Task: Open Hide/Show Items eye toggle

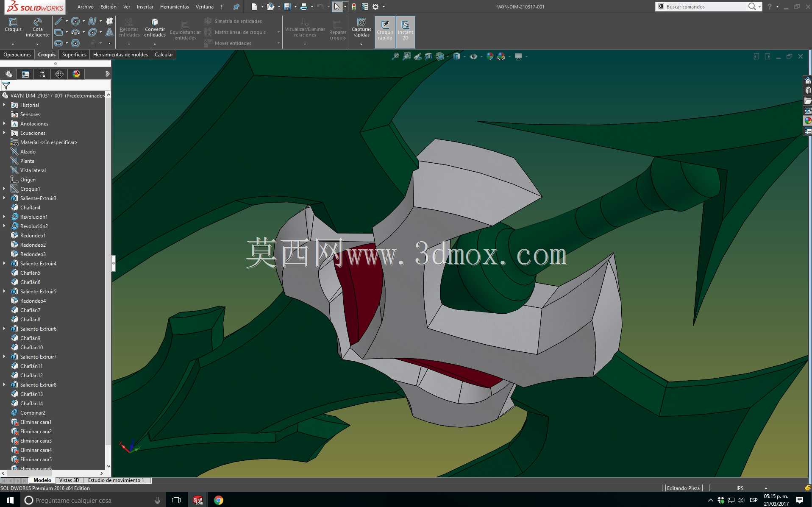Action: (x=473, y=56)
